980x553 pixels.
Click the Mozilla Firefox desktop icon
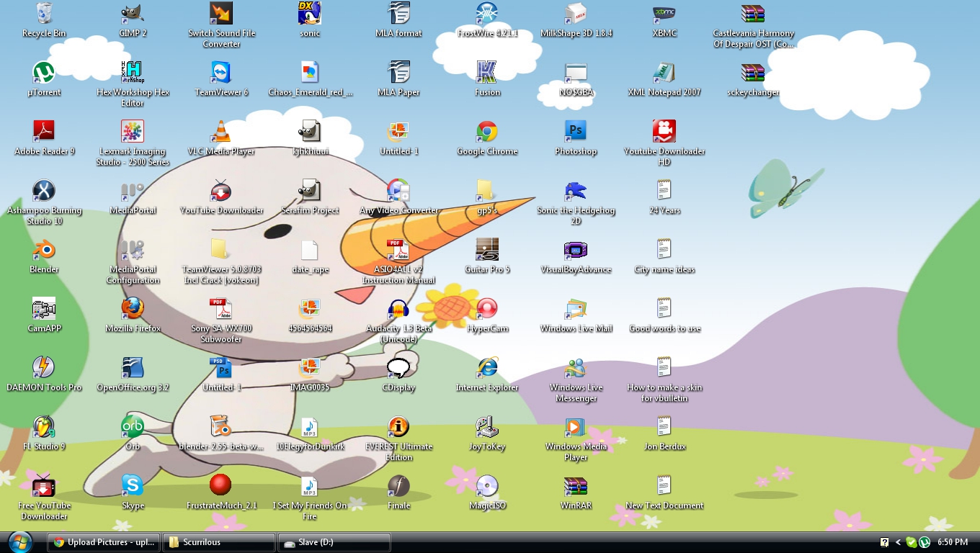133,308
